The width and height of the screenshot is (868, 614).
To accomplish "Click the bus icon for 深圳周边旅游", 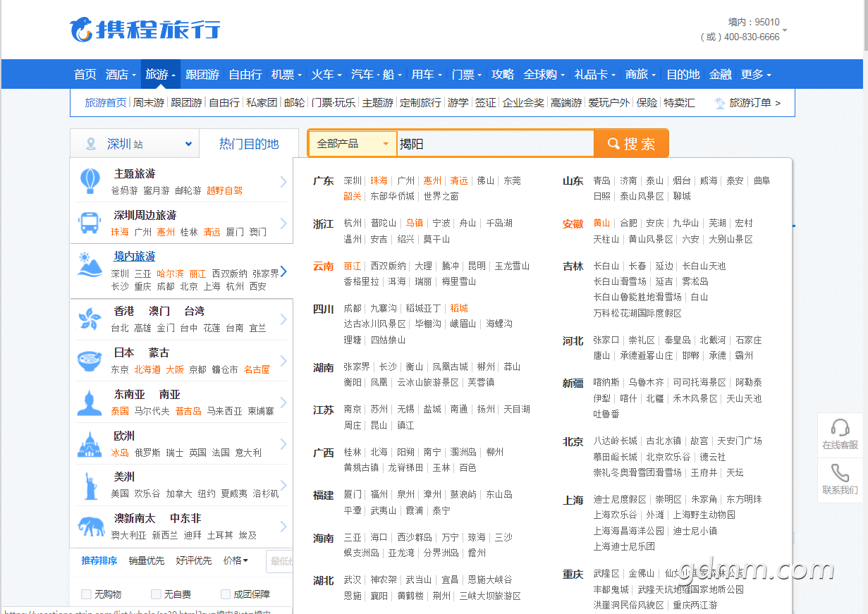I will pyautogui.click(x=90, y=223).
